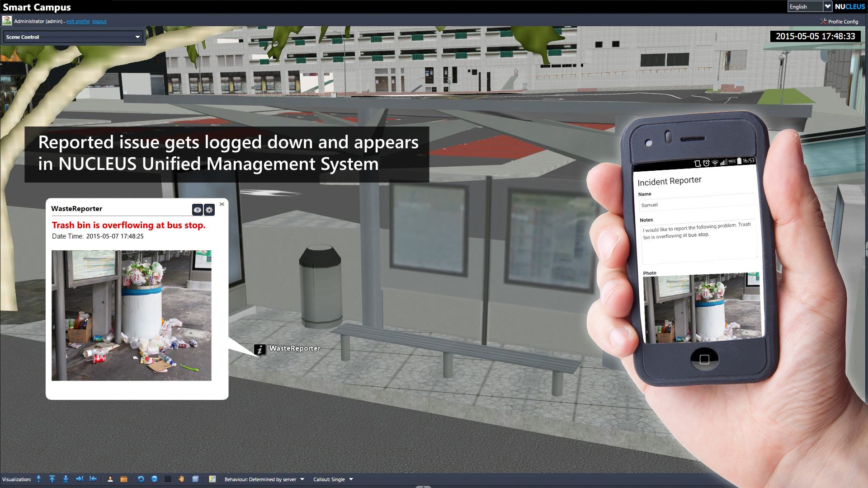Click the logout link

click(99, 21)
